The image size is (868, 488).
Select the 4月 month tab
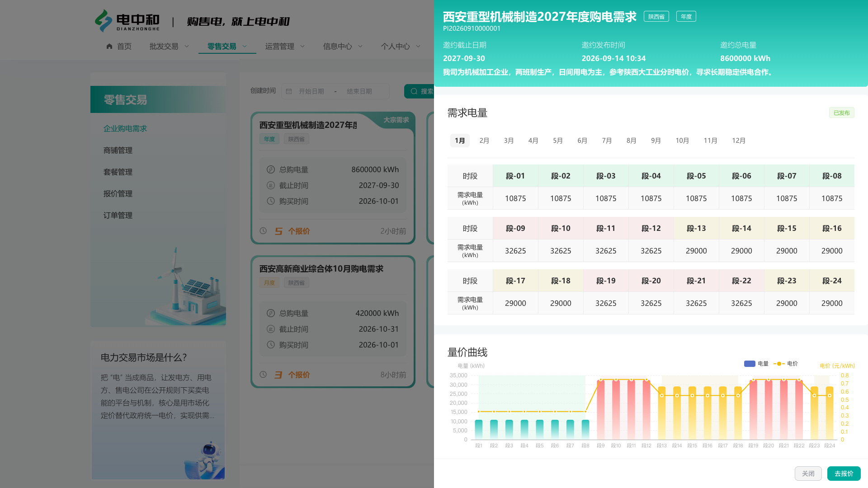click(533, 141)
